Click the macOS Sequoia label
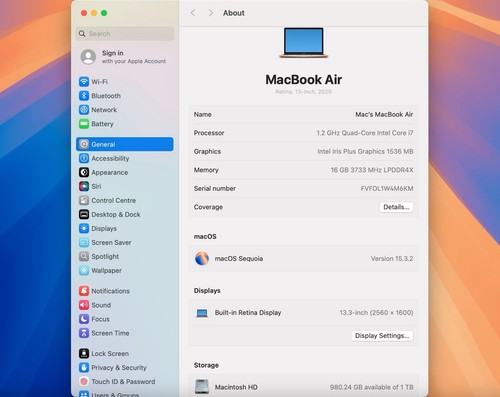 pyautogui.click(x=239, y=258)
